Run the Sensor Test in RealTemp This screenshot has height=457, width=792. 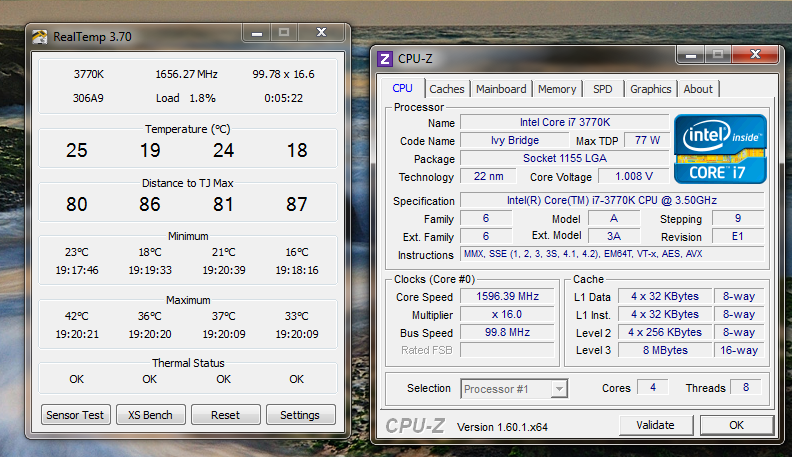(x=75, y=415)
